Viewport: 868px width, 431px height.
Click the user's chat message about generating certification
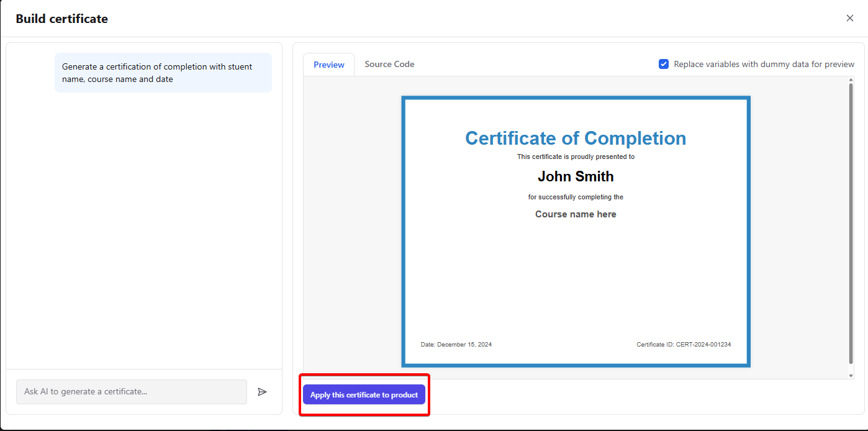[x=163, y=72]
